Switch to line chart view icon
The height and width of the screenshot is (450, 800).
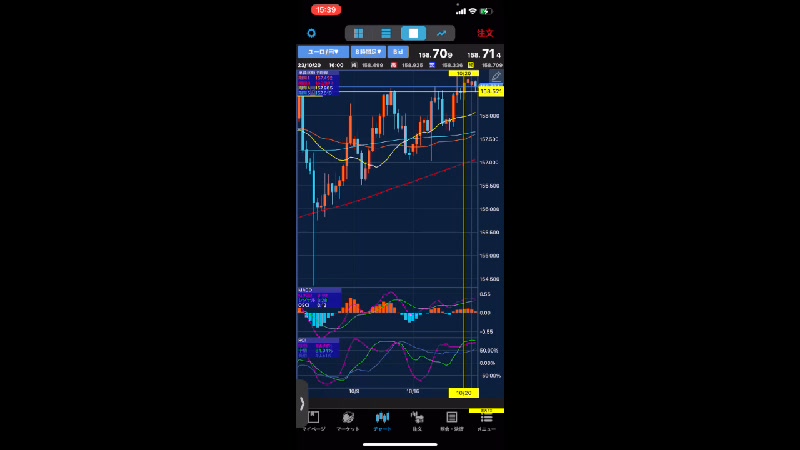pos(441,33)
